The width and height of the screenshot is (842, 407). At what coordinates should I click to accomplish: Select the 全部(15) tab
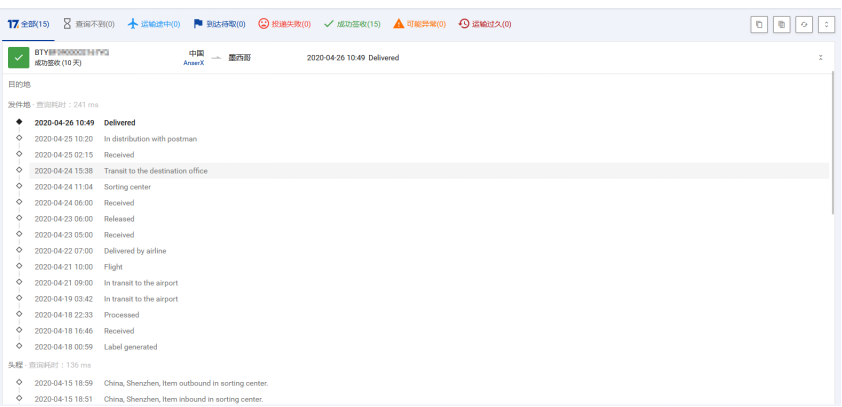tap(29, 23)
